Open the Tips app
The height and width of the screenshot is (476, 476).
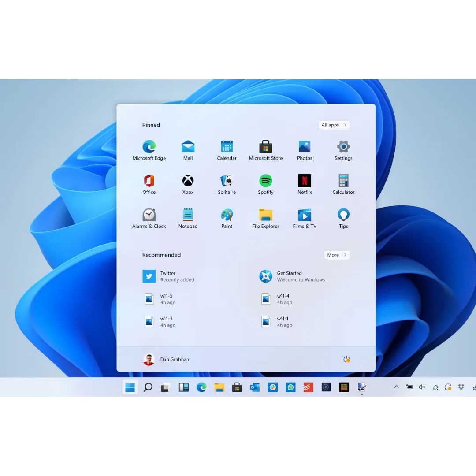point(343,219)
